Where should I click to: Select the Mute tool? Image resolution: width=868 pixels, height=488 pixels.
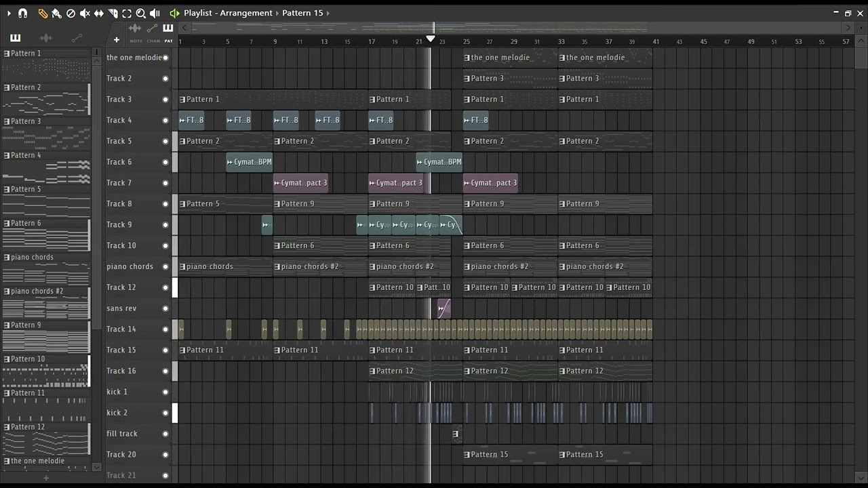[x=85, y=13]
